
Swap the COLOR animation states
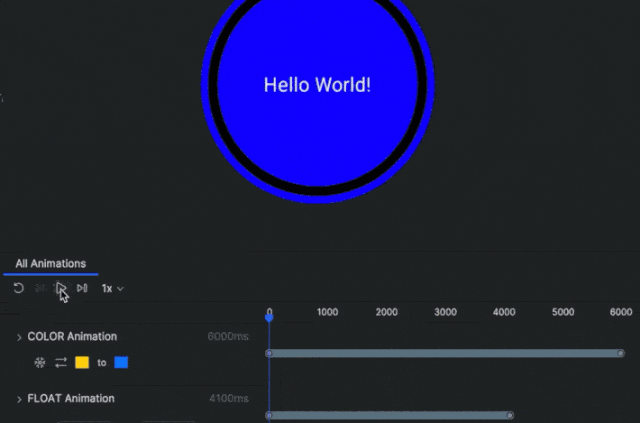pos(61,363)
